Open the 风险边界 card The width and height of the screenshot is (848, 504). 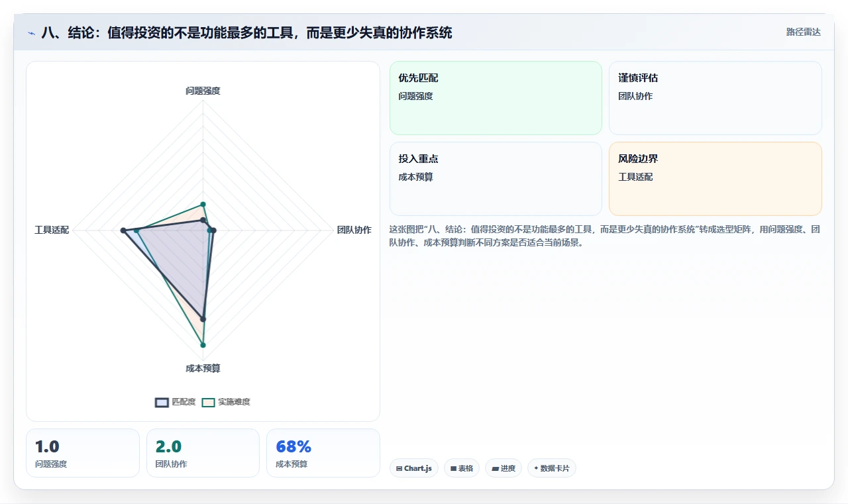pos(715,179)
